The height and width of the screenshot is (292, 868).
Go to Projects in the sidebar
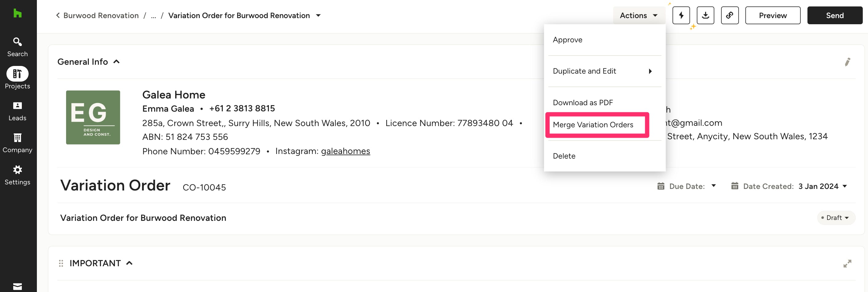(17, 78)
